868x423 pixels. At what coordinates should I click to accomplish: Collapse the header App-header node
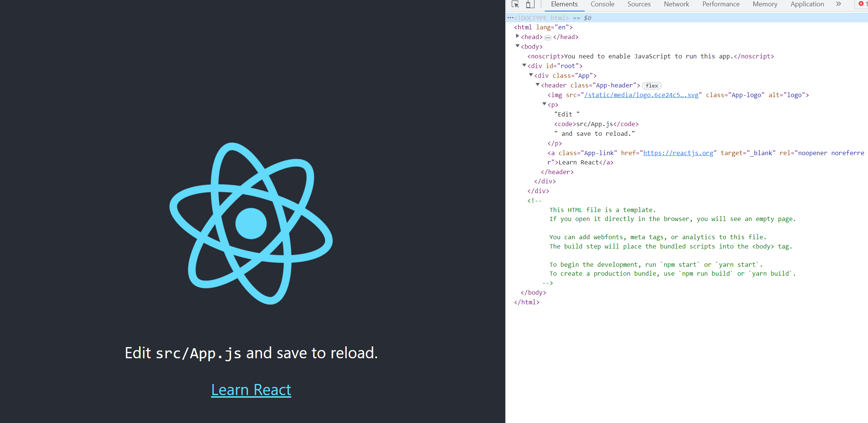pyautogui.click(x=538, y=85)
